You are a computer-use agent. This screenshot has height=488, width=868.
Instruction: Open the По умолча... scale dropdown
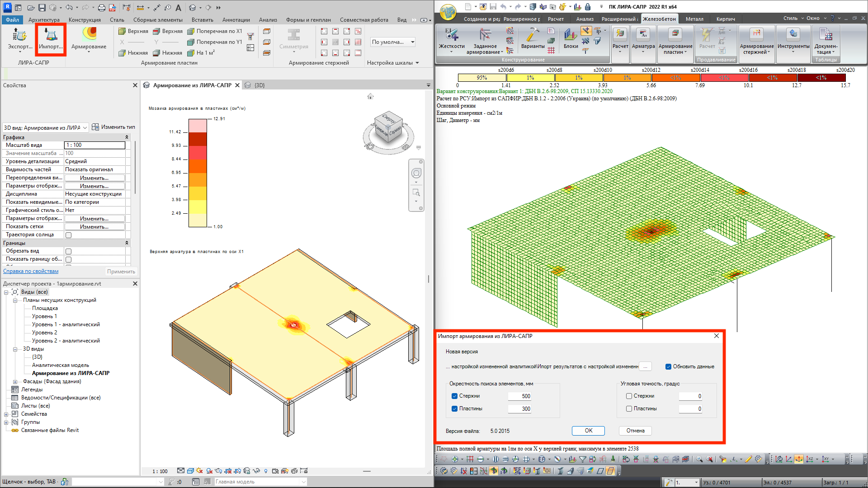click(x=393, y=42)
